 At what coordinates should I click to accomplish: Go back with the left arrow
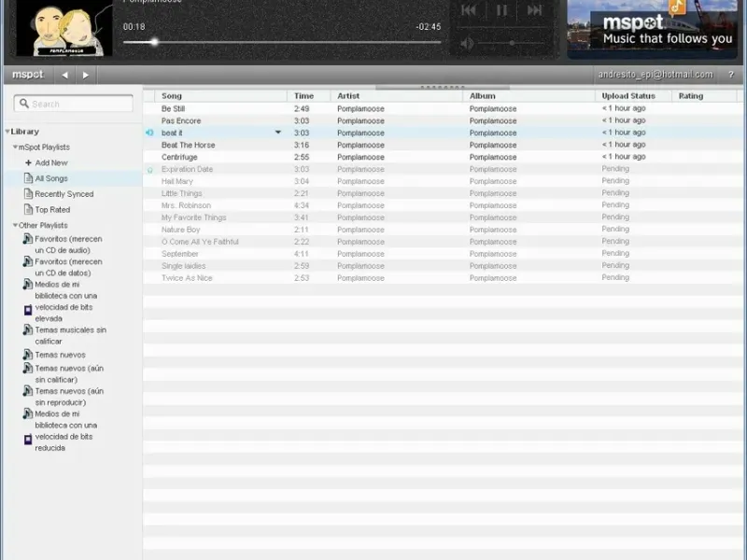[x=64, y=75]
